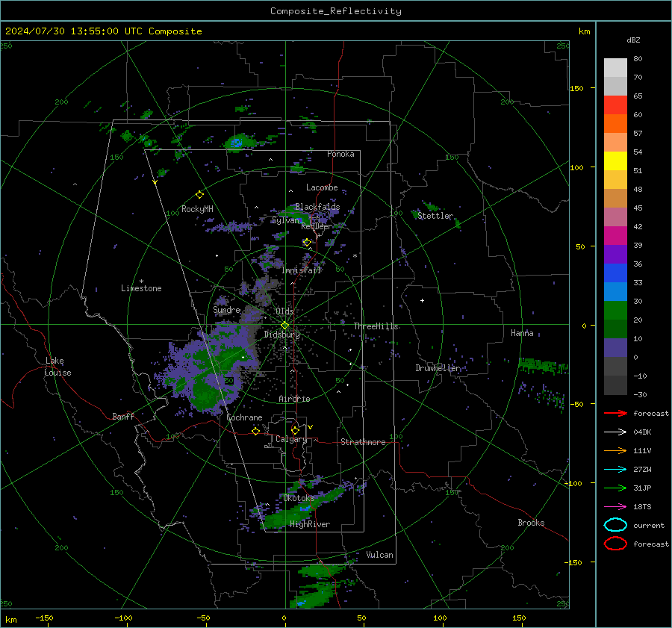This screenshot has width=672, height=628.
Task: Click the Sylvan label
Action: (285, 220)
